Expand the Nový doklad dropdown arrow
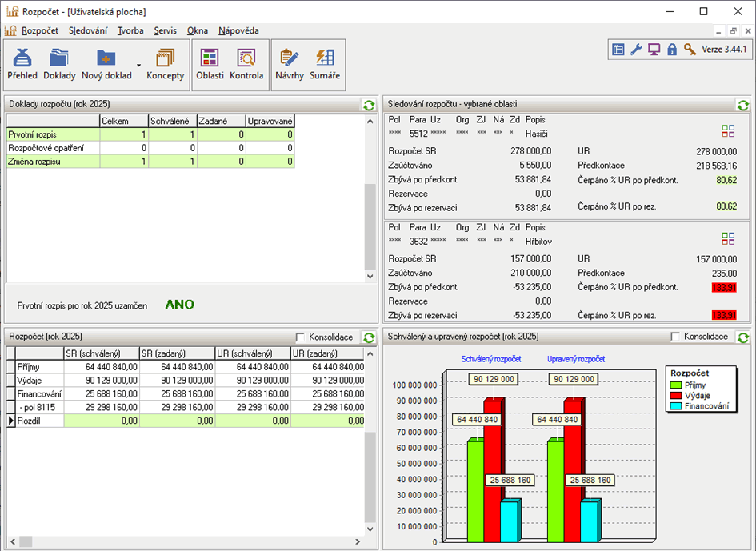The width and height of the screenshot is (756, 551). point(138,65)
